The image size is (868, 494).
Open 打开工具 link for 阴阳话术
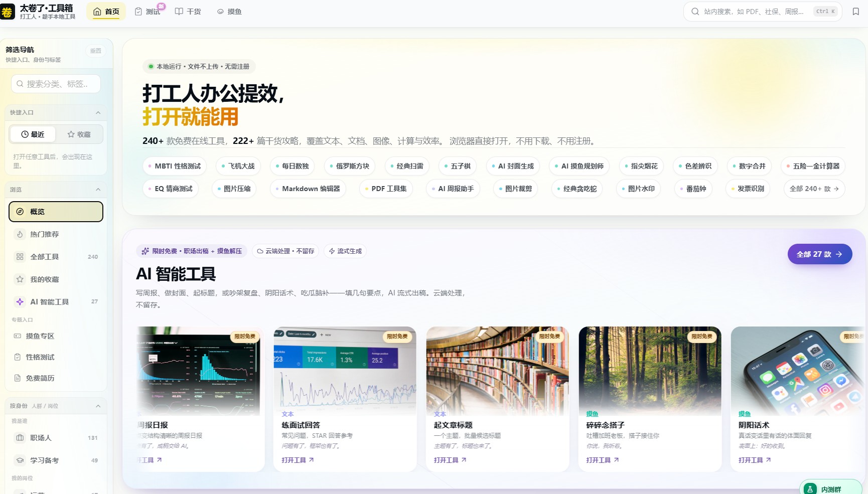[x=755, y=460]
